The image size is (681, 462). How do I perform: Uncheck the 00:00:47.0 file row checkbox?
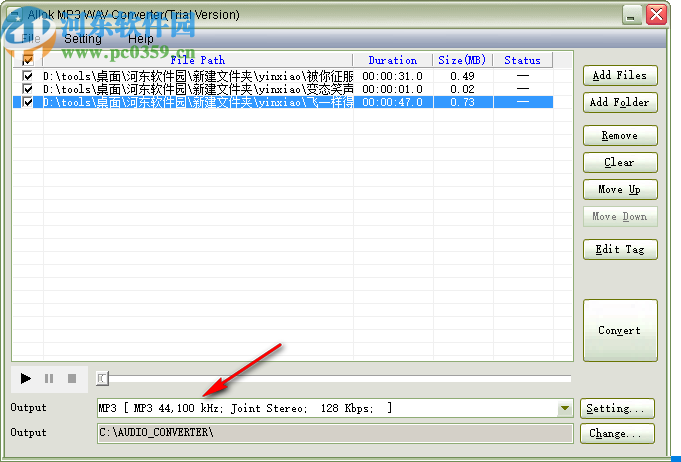28,102
